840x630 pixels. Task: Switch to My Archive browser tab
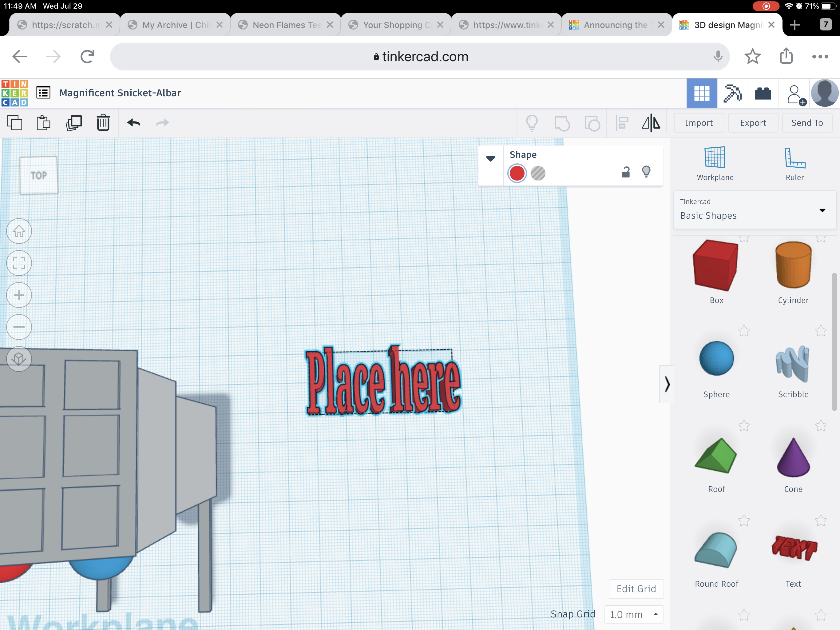point(175,25)
